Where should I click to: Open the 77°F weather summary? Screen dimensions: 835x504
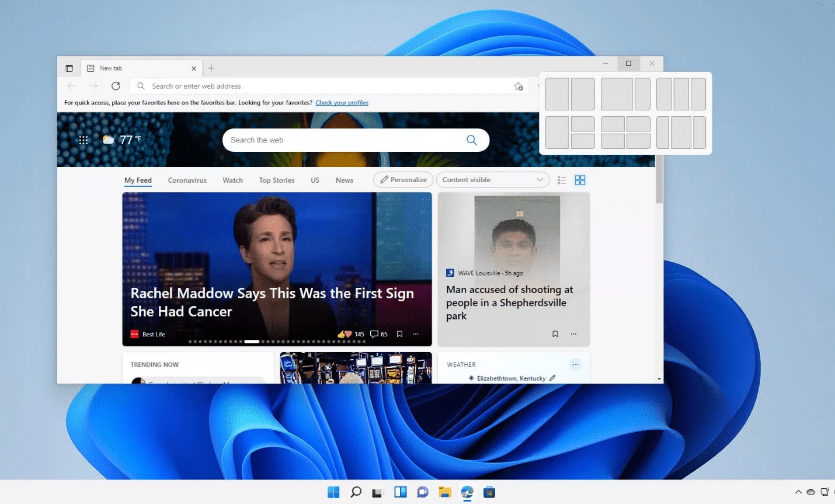click(122, 140)
